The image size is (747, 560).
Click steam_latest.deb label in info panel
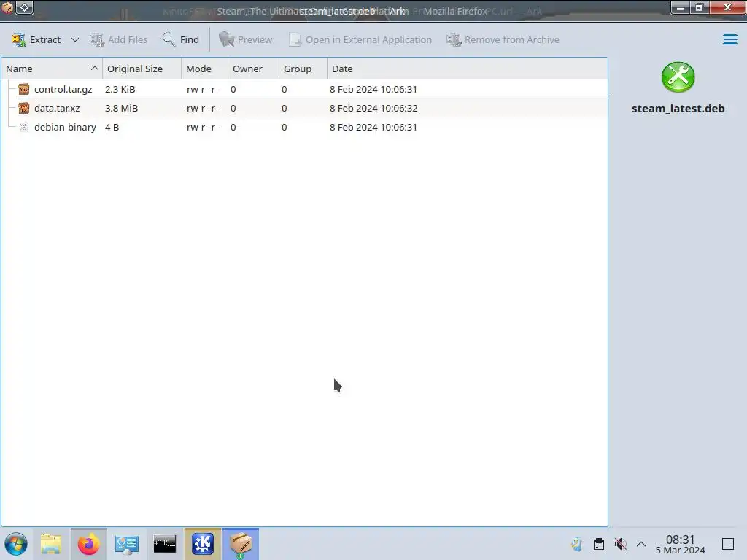tap(678, 109)
